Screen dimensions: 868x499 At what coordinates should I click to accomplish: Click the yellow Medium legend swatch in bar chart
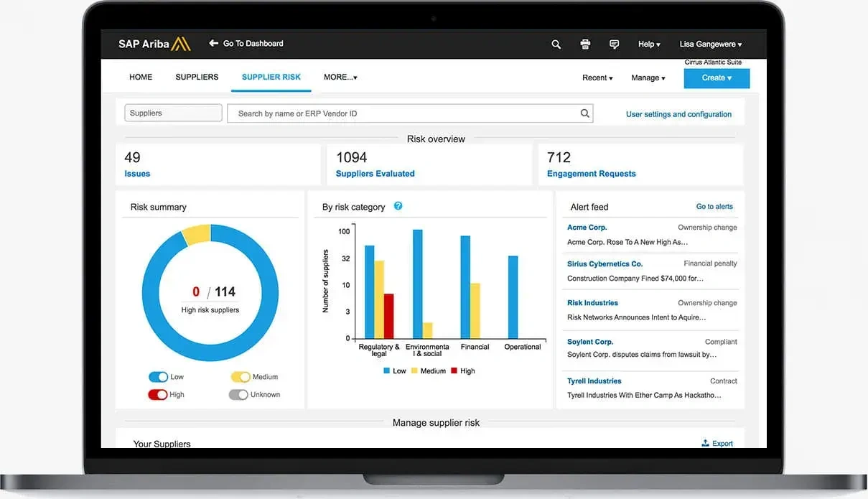pos(414,371)
